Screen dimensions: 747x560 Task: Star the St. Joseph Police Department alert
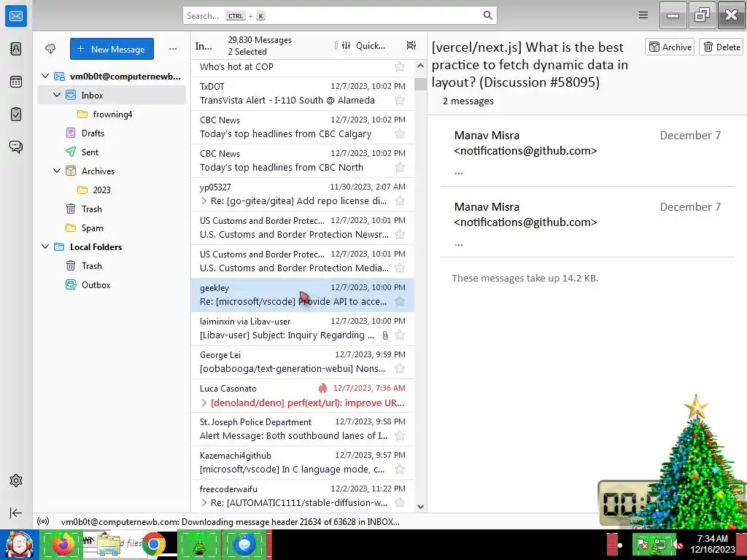(400, 436)
